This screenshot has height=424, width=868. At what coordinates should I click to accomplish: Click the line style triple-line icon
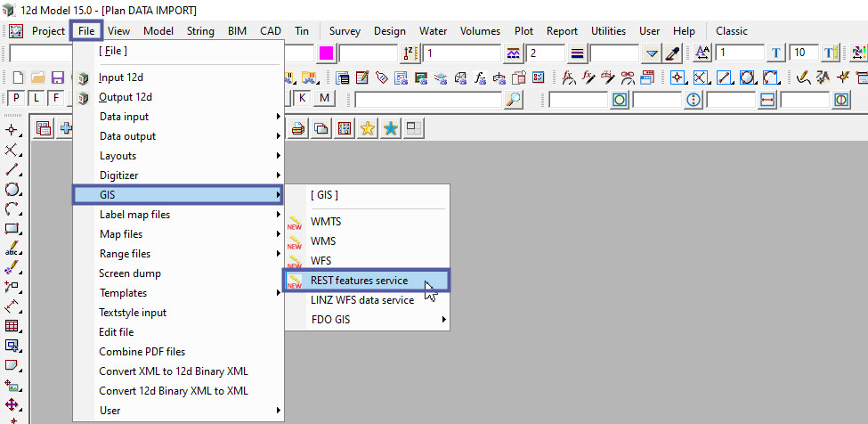(577, 53)
